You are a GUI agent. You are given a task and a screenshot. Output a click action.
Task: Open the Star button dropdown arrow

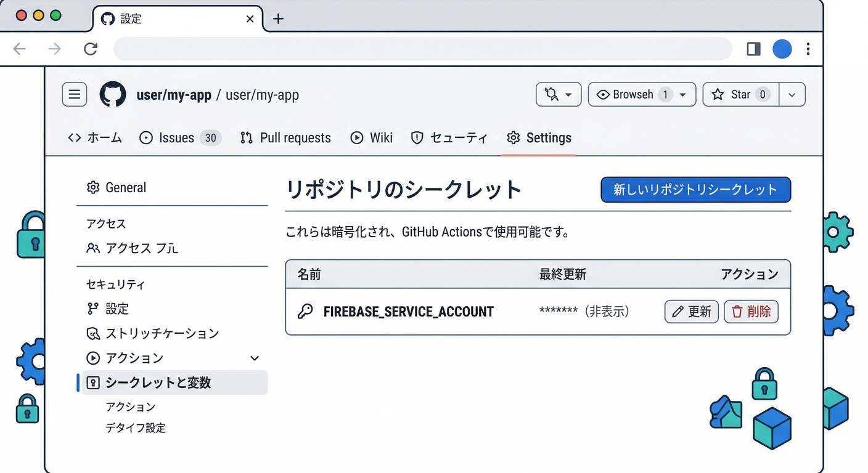792,94
